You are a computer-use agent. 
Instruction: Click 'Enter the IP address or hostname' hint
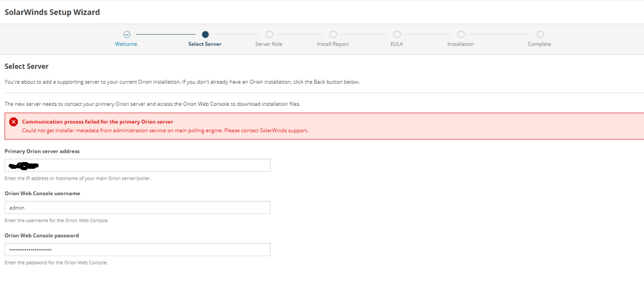click(x=78, y=178)
